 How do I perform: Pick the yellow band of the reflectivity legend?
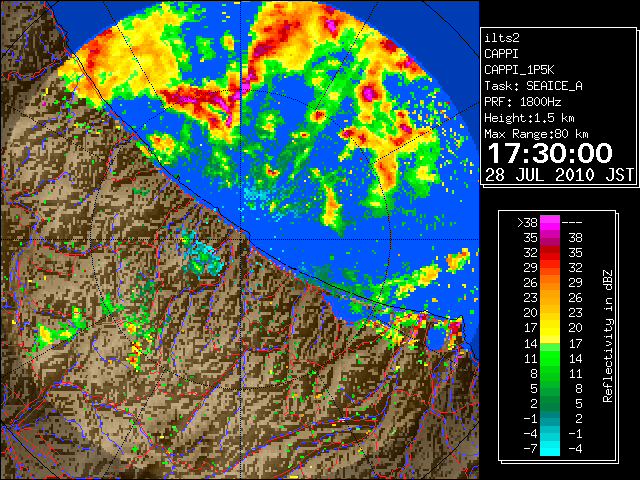pyautogui.click(x=550, y=328)
